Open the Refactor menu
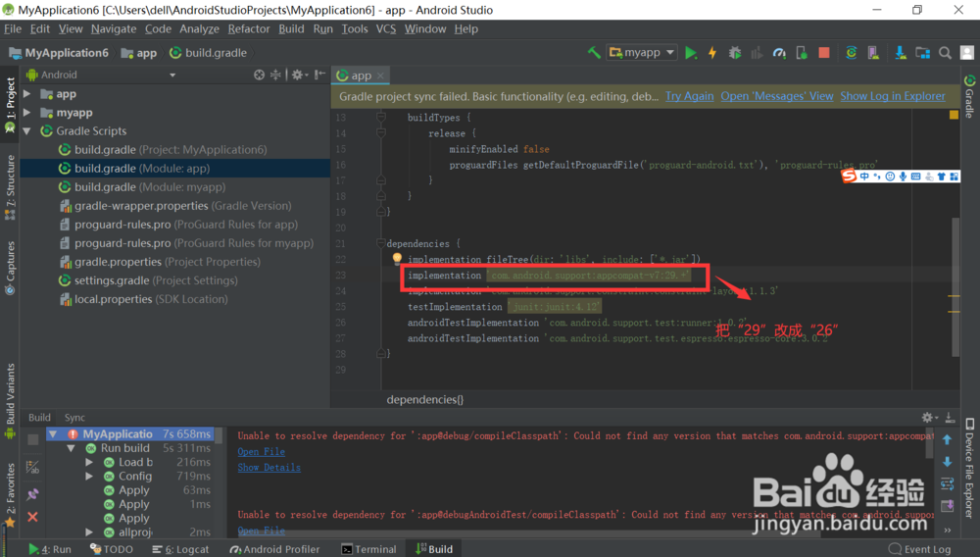Image resolution: width=980 pixels, height=557 pixels. [x=249, y=28]
